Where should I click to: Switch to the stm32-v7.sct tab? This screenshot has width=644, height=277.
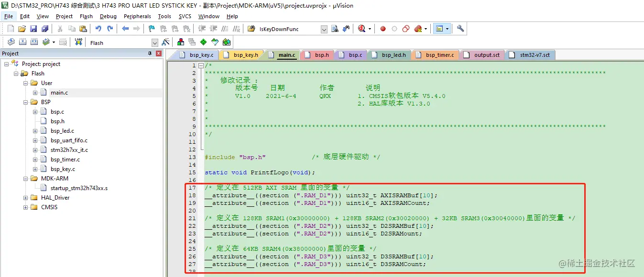click(530, 55)
